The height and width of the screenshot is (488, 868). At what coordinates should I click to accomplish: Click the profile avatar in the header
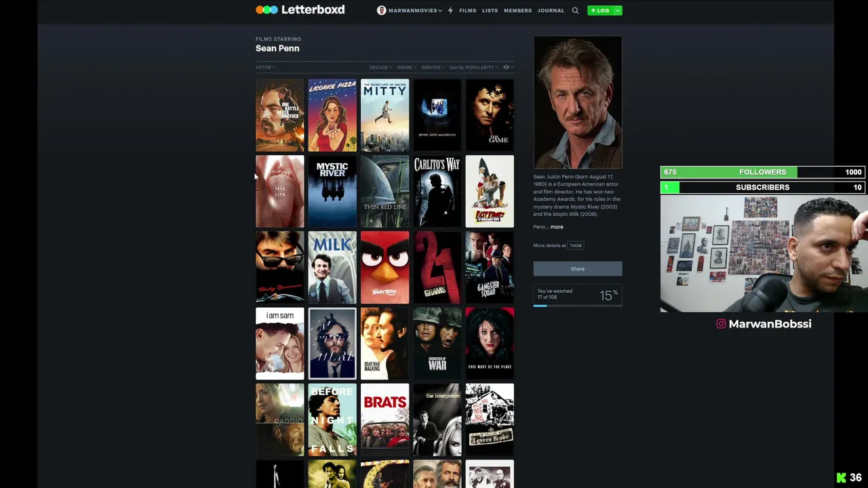381,10
